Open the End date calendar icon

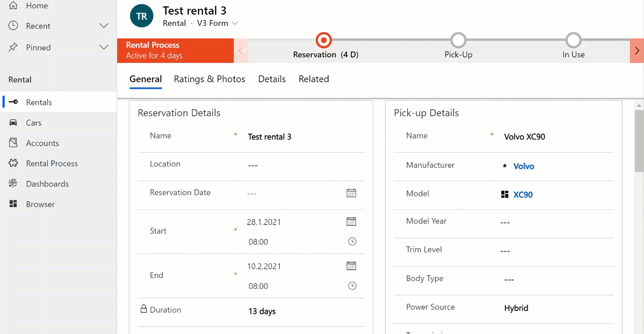(x=351, y=266)
